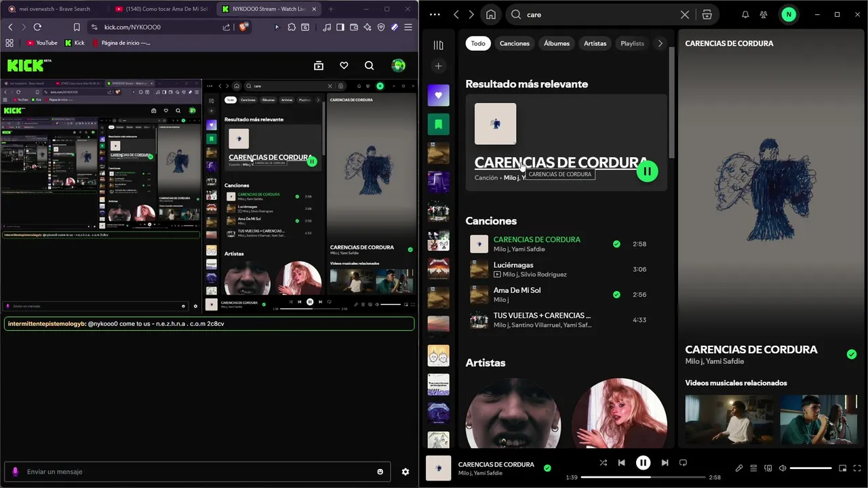This screenshot has height=488, width=868.
Task: Go forward in Spotify navigation
Action: point(471,14)
